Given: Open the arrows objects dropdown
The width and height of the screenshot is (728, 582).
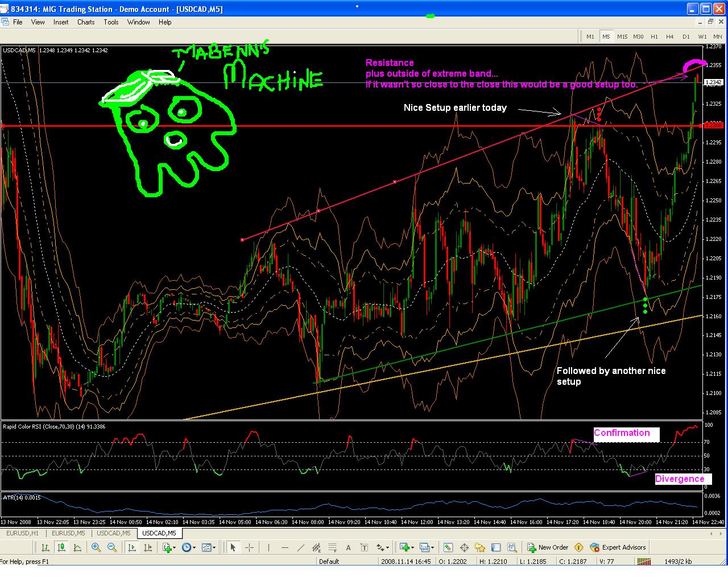Looking at the screenshot, I should coord(382,547).
